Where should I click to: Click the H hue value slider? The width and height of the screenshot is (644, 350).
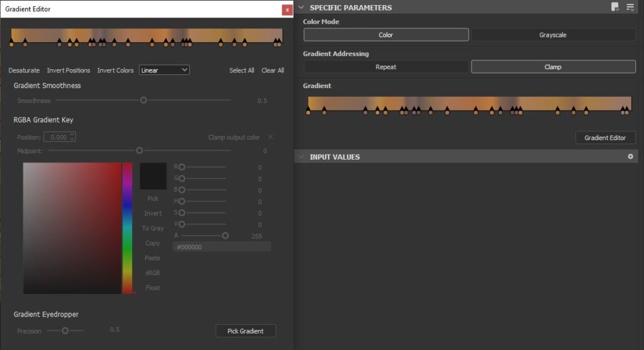201,201
